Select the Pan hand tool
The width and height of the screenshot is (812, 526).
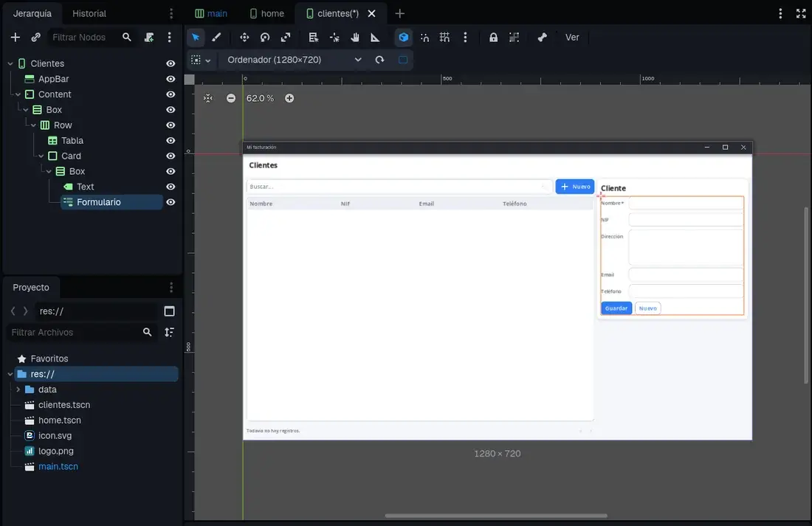point(355,38)
